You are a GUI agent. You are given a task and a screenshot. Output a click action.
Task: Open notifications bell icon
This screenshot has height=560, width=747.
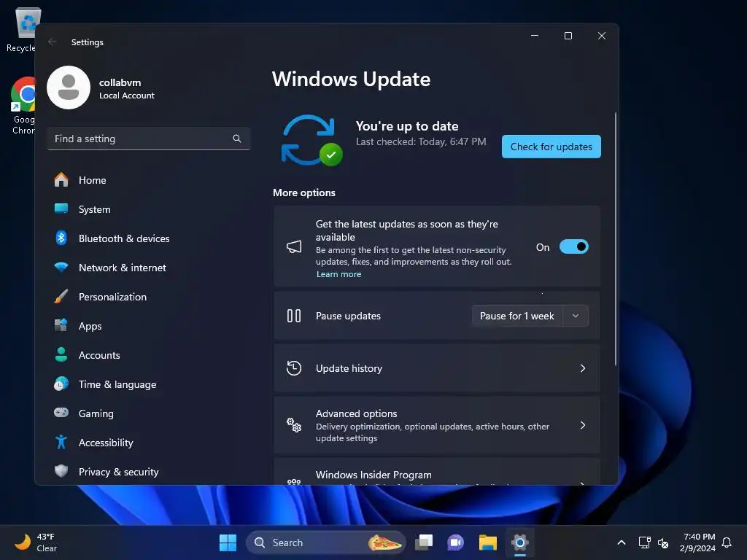(727, 542)
